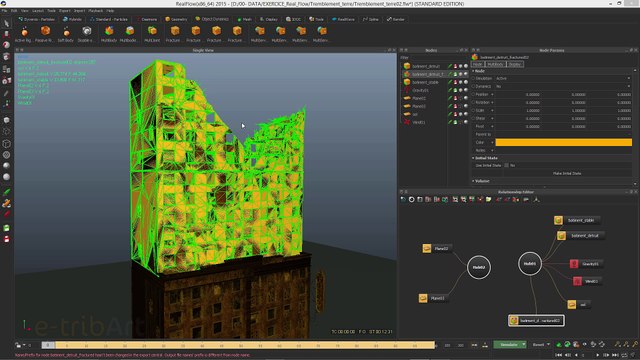Jump to the last frame
640x360 pixels.
point(615,355)
